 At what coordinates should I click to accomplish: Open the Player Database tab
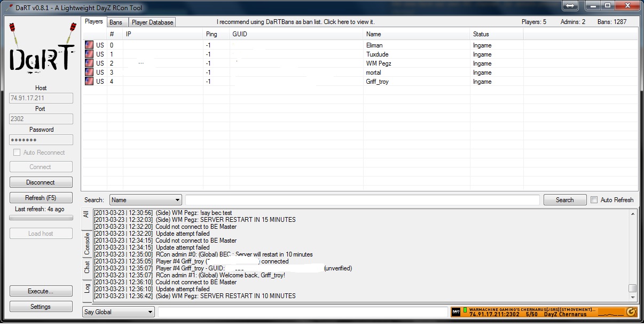point(152,22)
